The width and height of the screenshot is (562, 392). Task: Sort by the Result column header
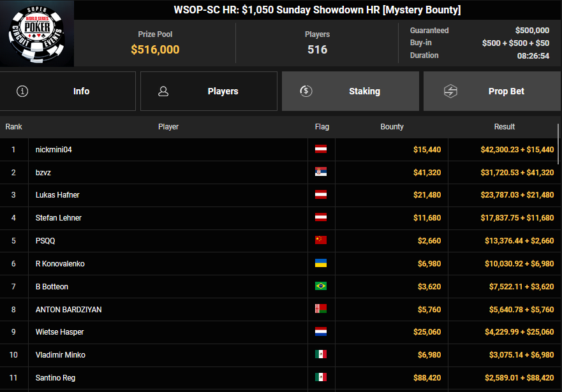click(504, 127)
